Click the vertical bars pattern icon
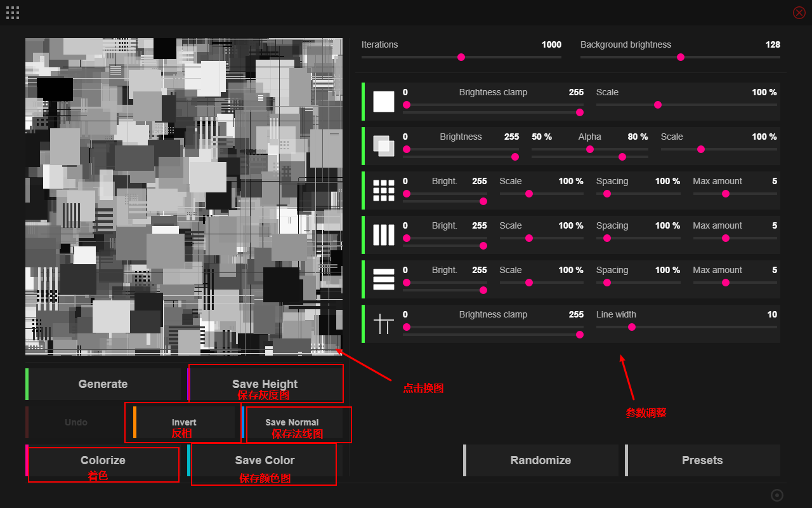 pyautogui.click(x=383, y=235)
